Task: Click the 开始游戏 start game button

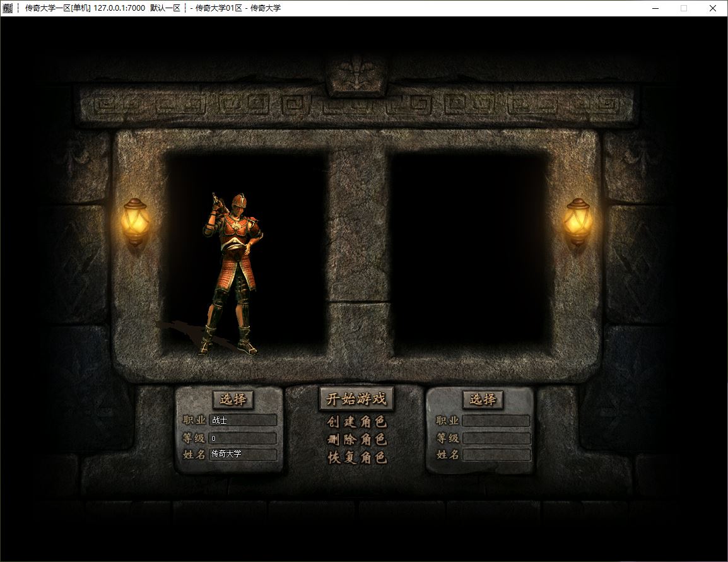Action: click(356, 399)
